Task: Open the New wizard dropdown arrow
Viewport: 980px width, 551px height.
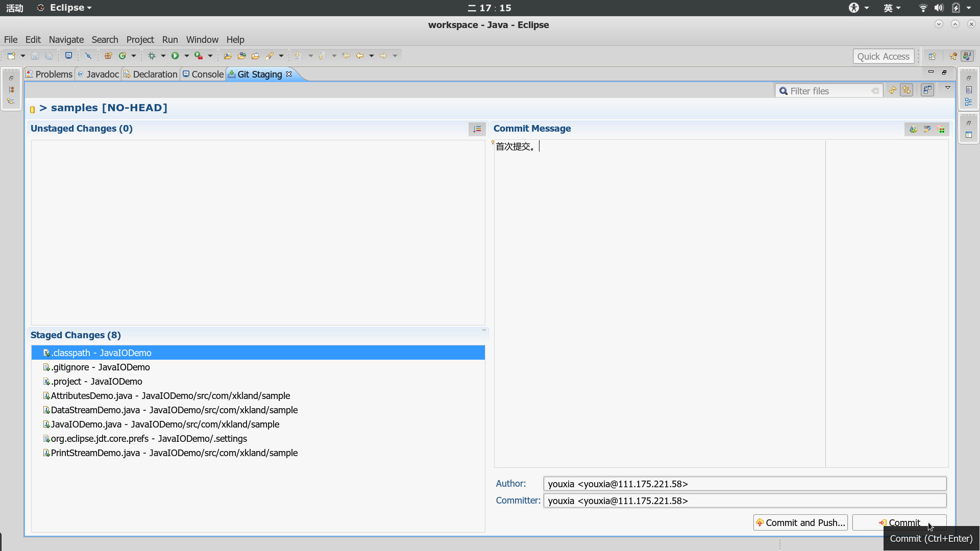Action: (x=23, y=56)
